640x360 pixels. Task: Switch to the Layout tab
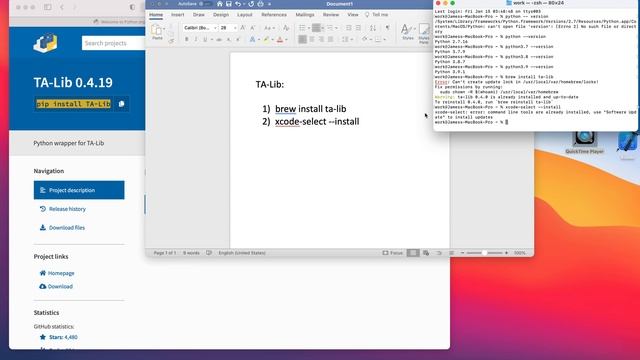pos(244,15)
